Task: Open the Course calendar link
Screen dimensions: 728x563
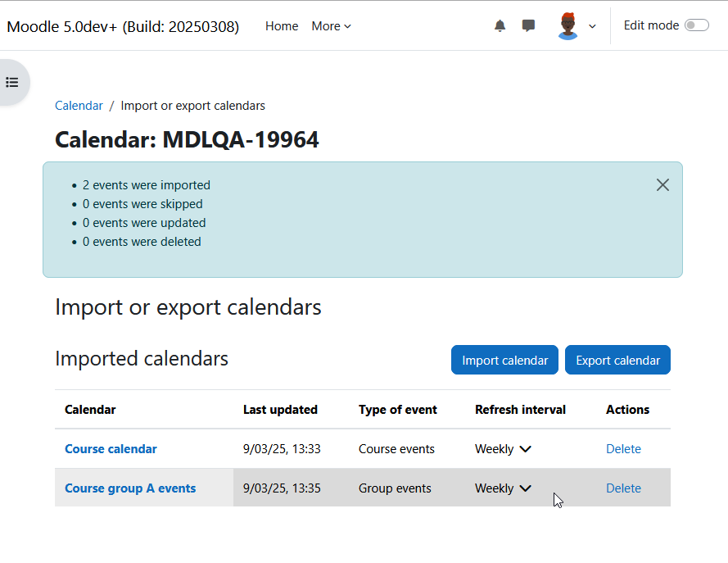Action: 111,449
